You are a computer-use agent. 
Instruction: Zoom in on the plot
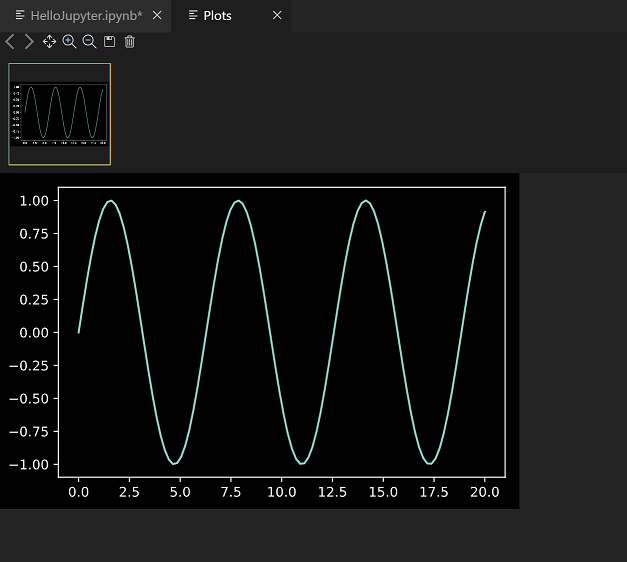coord(69,42)
